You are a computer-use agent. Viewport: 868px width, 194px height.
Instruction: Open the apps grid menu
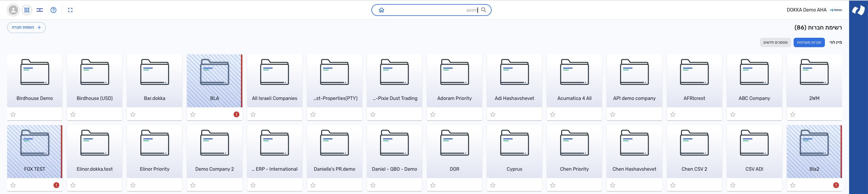(x=27, y=10)
